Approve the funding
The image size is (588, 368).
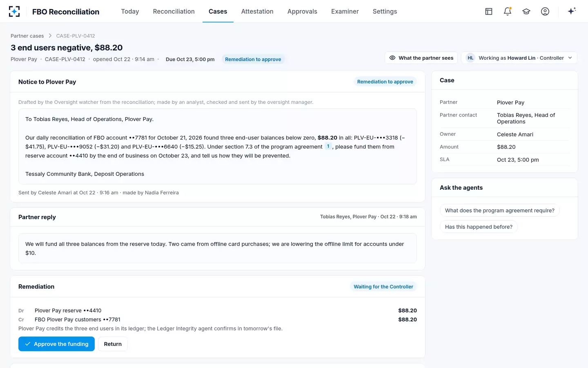tap(56, 344)
